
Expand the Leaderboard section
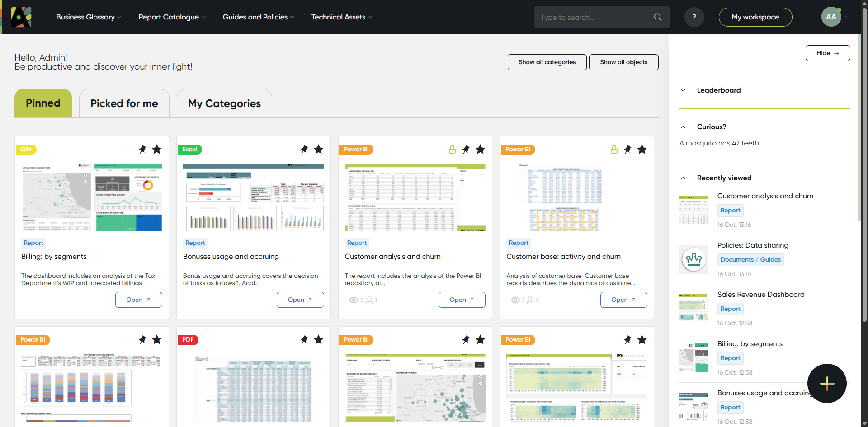pos(683,90)
